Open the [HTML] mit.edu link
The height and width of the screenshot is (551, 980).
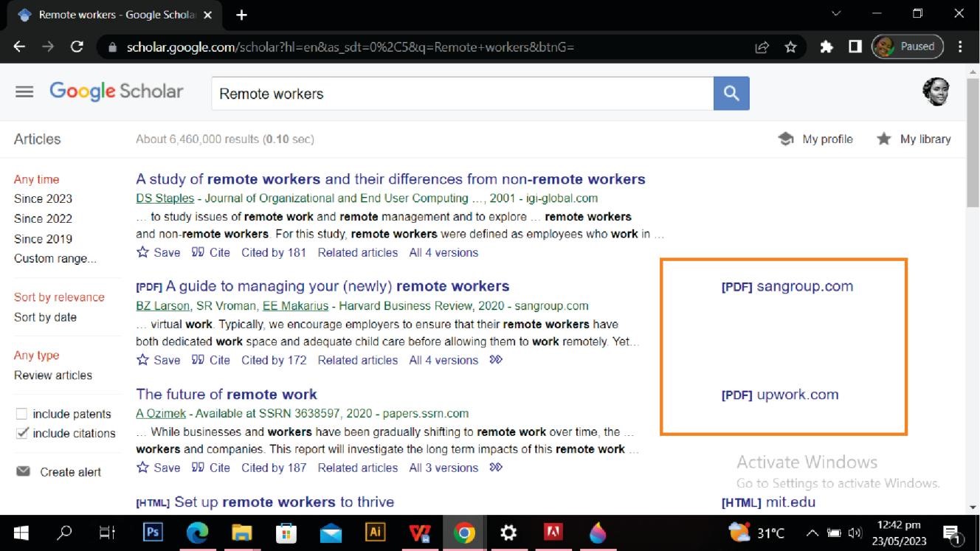click(x=768, y=502)
